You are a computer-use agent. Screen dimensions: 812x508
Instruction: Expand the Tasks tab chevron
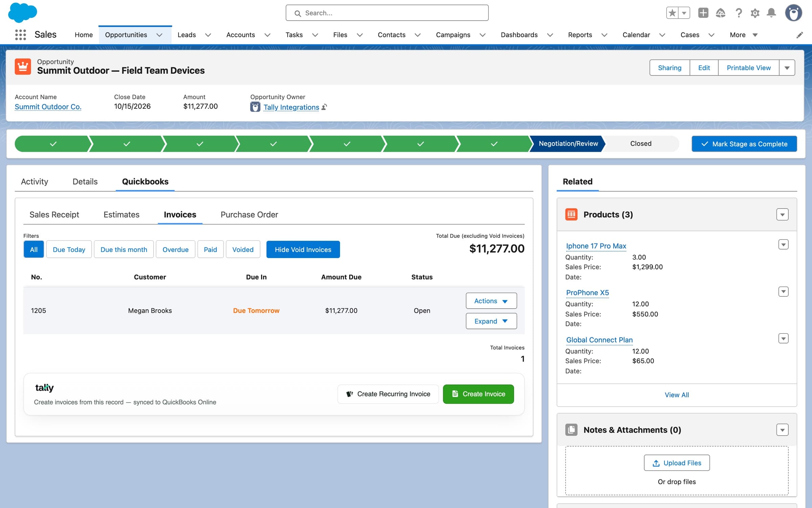[315, 35]
